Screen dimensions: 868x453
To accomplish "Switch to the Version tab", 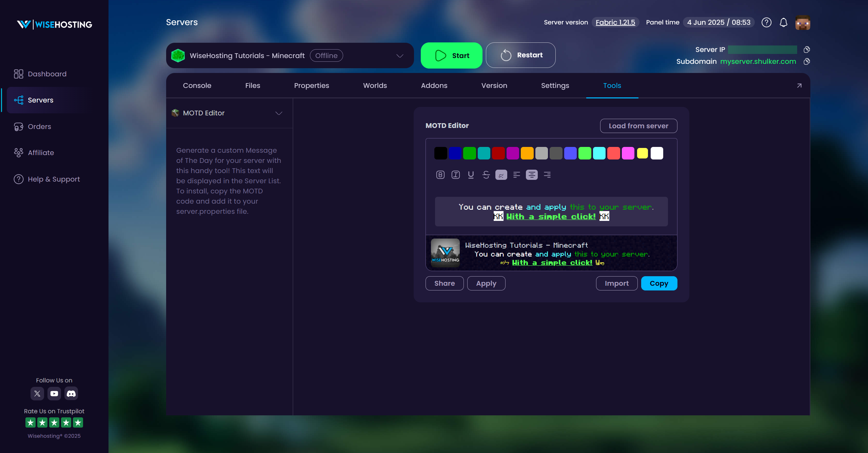I will click(x=494, y=86).
